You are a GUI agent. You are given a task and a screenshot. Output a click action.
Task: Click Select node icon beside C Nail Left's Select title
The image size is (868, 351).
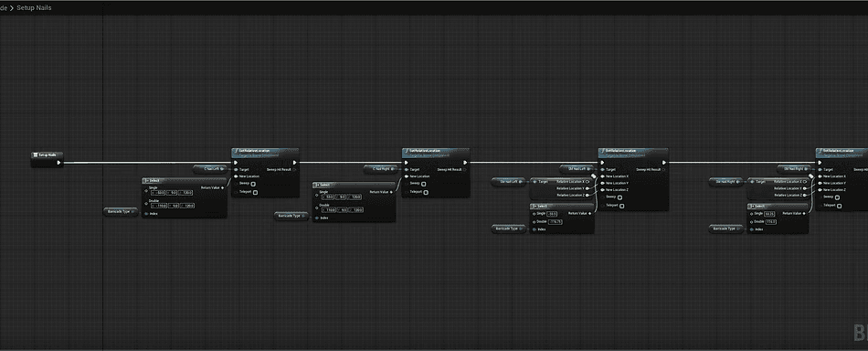click(x=145, y=180)
